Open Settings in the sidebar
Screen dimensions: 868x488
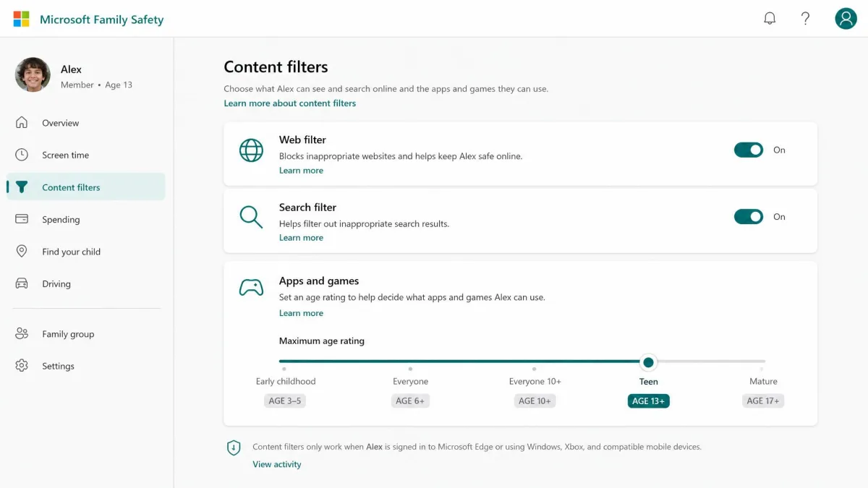click(x=86, y=366)
